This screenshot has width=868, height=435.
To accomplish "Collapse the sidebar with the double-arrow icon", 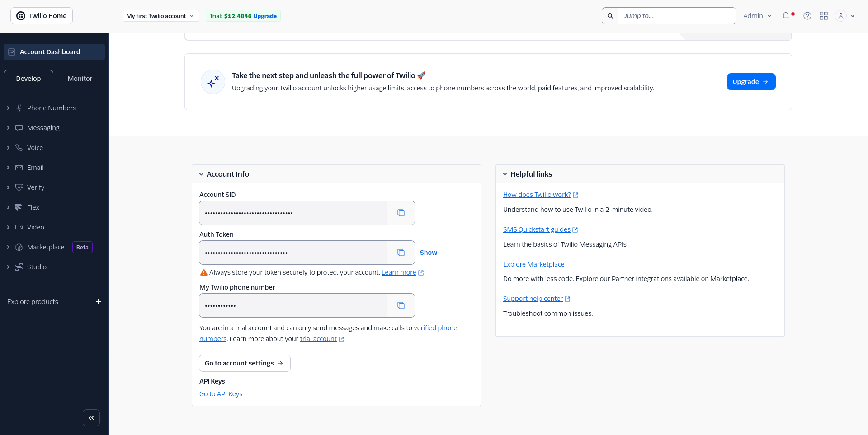I will pos(91,417).
